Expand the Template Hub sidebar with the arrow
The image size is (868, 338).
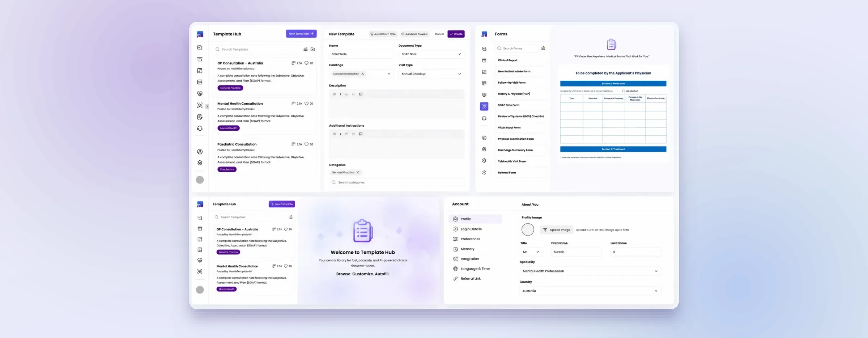point(207,106)
